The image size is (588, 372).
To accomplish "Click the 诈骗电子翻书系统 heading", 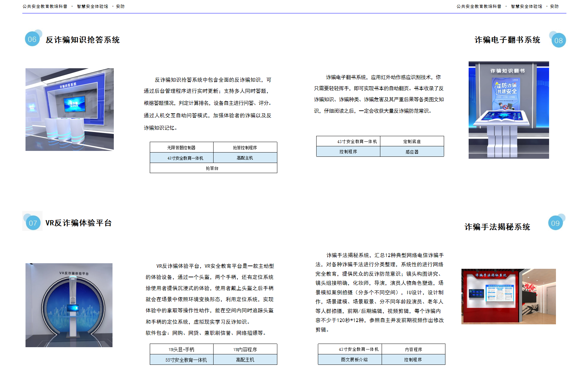I will (x=507, y=40).
